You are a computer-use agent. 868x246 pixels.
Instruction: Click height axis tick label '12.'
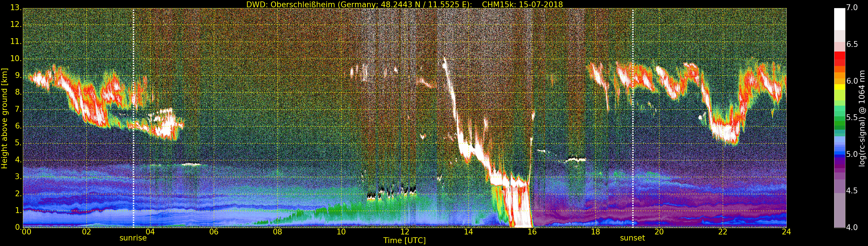point(16,24)
